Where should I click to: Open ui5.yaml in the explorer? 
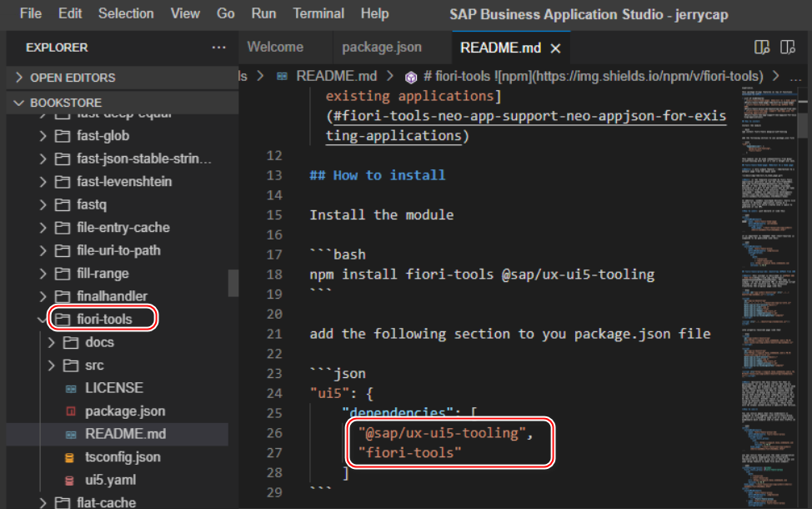click(110, 480)
